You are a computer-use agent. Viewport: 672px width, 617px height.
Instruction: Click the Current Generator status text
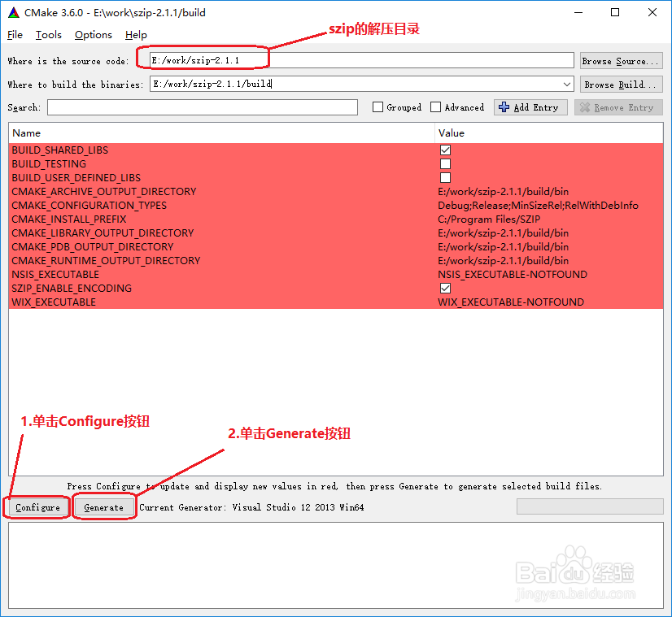[x=251, y=507]
